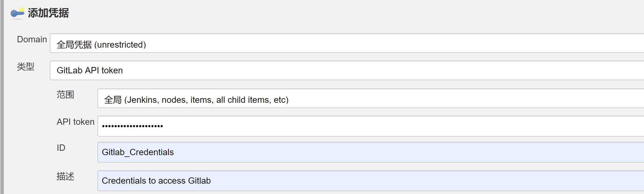644x194 pixels.
Task: Click the gray vertical bar at left edge
Action: click(x=2, y=97)
